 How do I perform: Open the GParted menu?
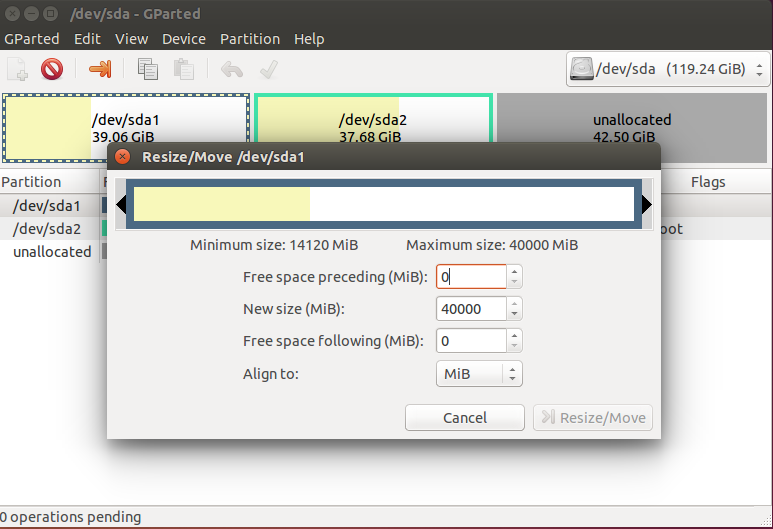pos(32,39)
